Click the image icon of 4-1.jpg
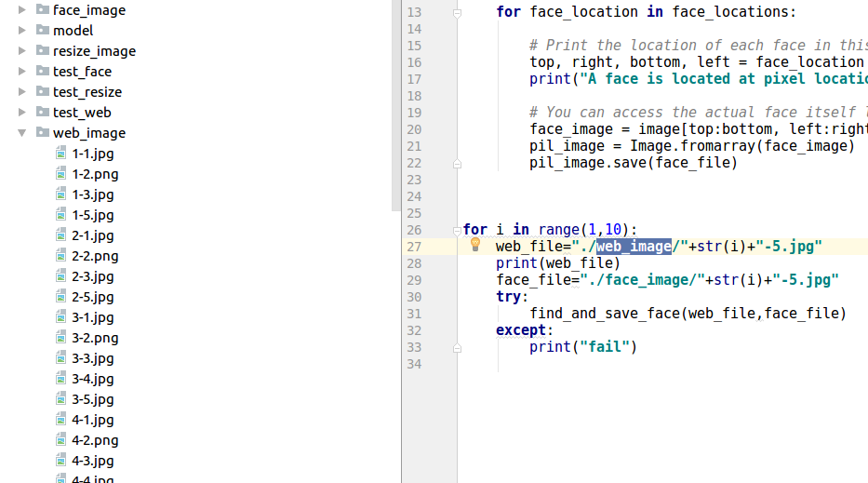The image size is (868, 483). (60, 420)
